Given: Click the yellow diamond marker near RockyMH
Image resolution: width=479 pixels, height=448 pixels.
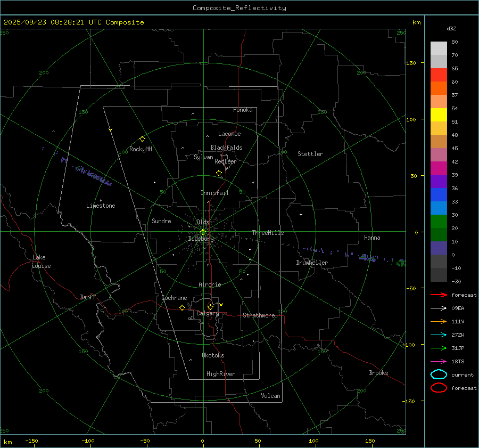Looking at the screenshot, I should [142, 139].
